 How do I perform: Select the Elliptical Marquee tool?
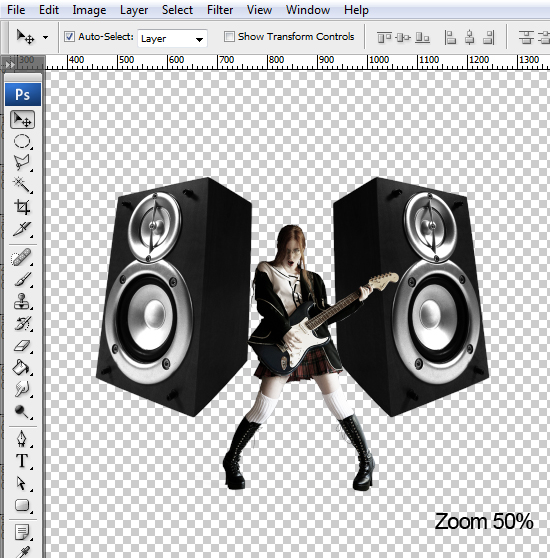pyautogui.click(x=22, y=141)
